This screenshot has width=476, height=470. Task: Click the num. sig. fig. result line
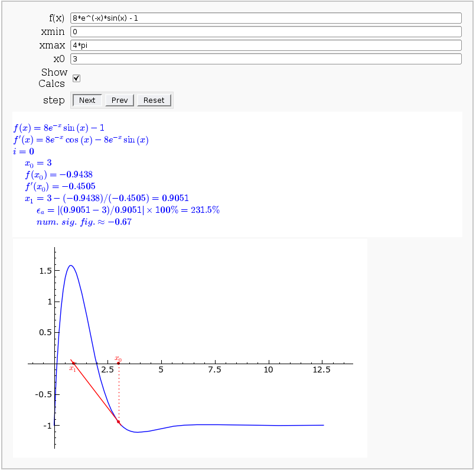pyautogui.click(x=83, y=222)
